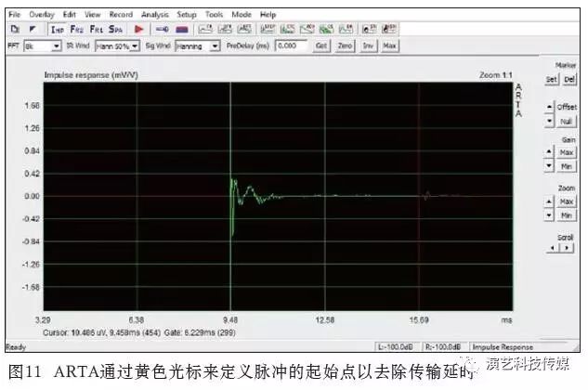Click the 'Ready' status bar text

tap(16, 347)
